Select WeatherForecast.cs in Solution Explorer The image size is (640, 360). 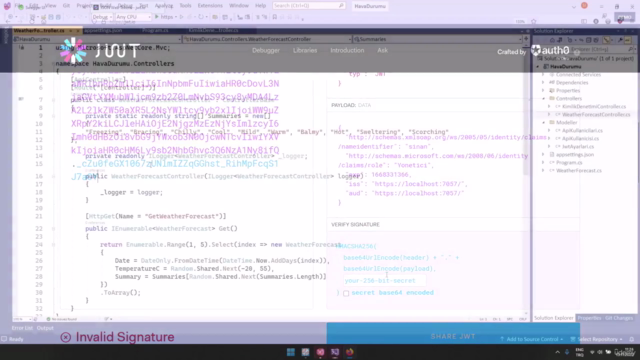click(x=578, y=171)
